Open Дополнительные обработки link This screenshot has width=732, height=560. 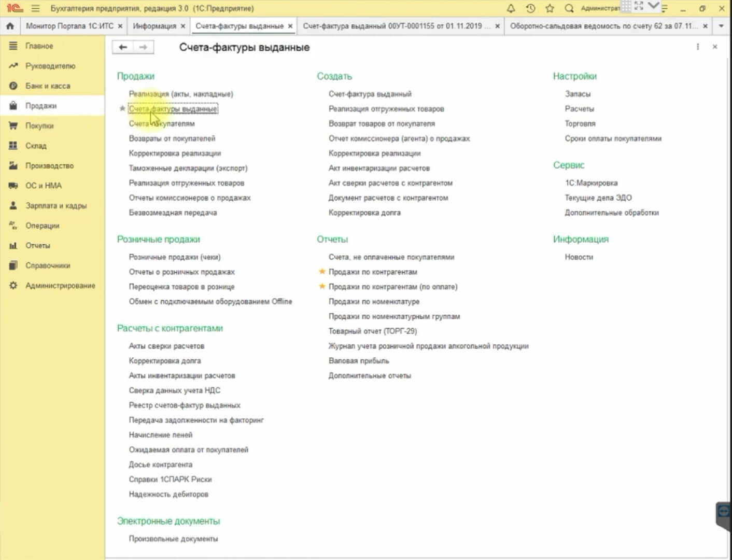point(612,213)
